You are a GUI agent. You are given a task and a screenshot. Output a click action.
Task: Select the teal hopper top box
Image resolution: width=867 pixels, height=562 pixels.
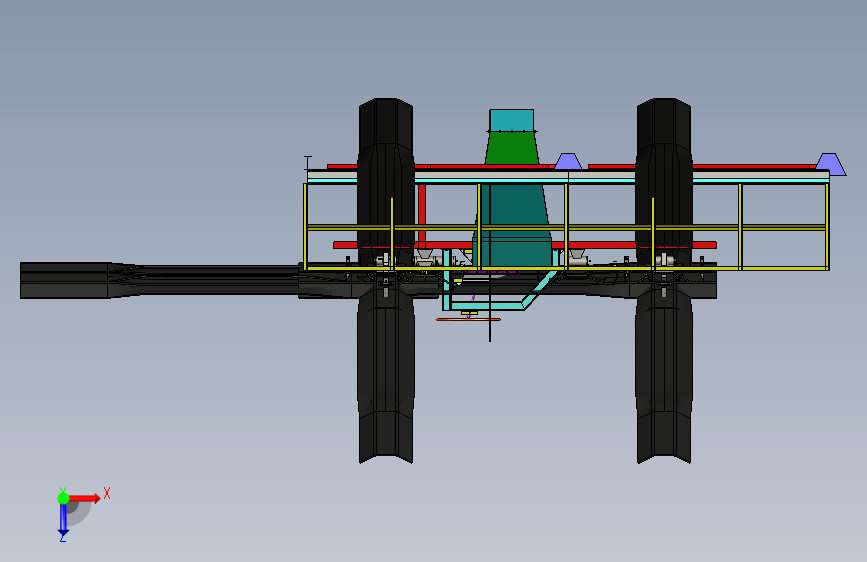click(x=511, y=120)
